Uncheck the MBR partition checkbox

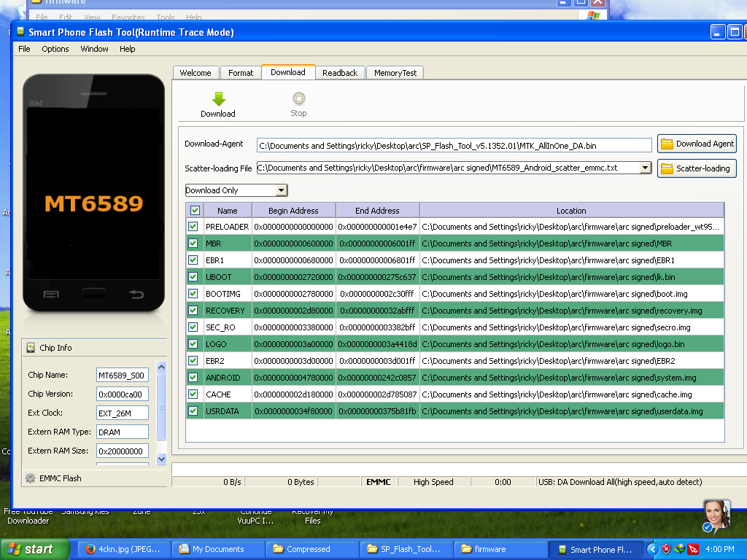pyautogui.click(x=193, y=244)
